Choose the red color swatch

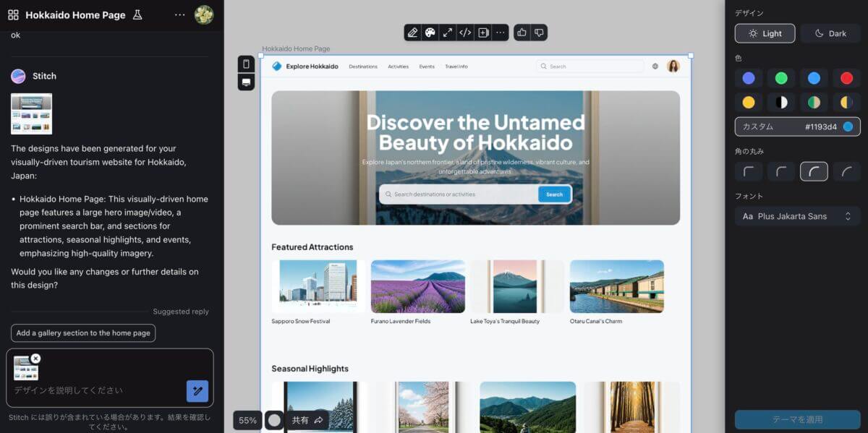[x=846, y=78]
